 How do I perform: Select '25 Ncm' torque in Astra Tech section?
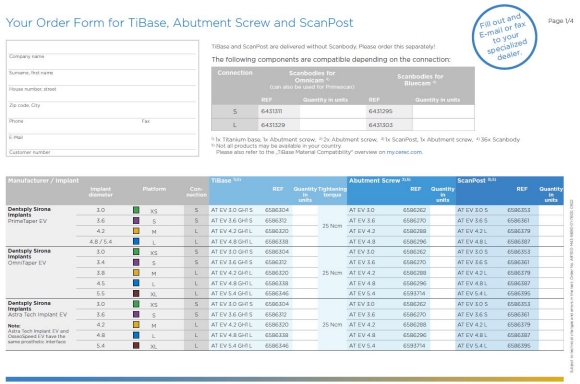point(332,324)
